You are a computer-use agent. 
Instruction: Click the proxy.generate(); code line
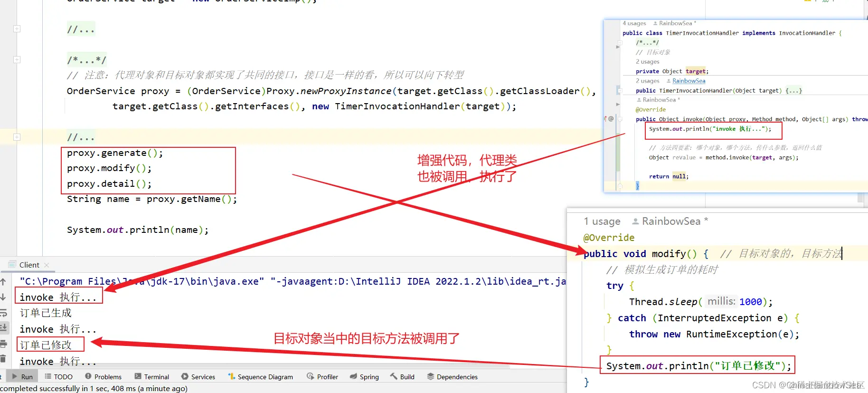click(x=115, y=153)
